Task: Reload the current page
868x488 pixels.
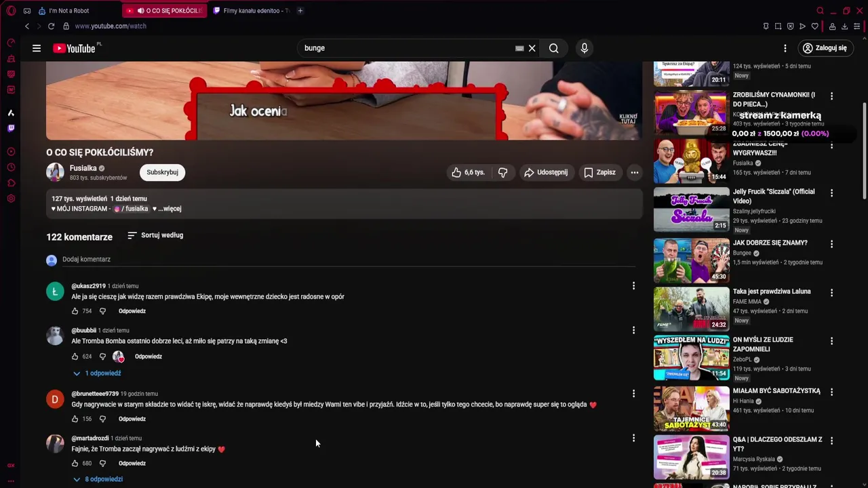Action: pyautogui.click(x=51, y=26)
